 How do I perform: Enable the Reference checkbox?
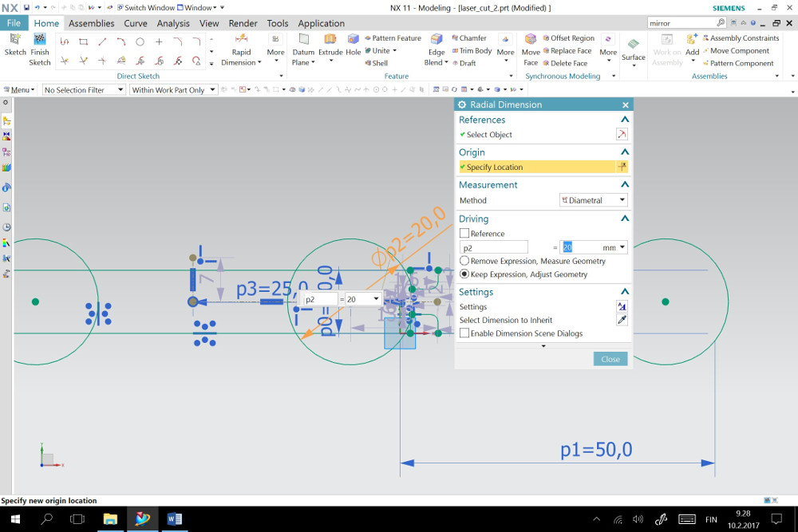[464, 234]
